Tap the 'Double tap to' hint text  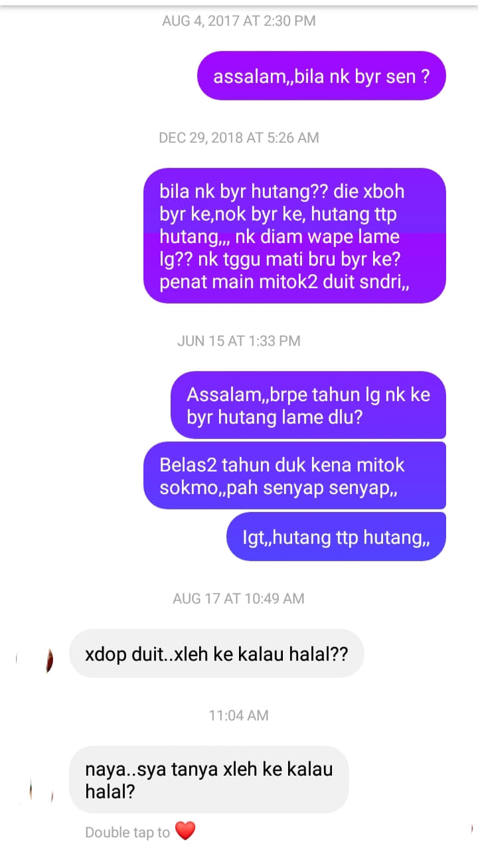tap(127, 832)
